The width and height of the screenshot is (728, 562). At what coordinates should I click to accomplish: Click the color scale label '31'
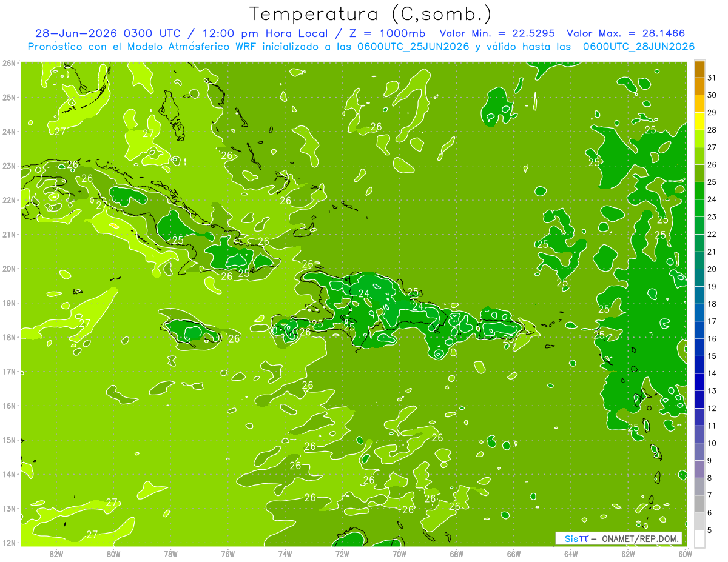click(x=712, y=78)
